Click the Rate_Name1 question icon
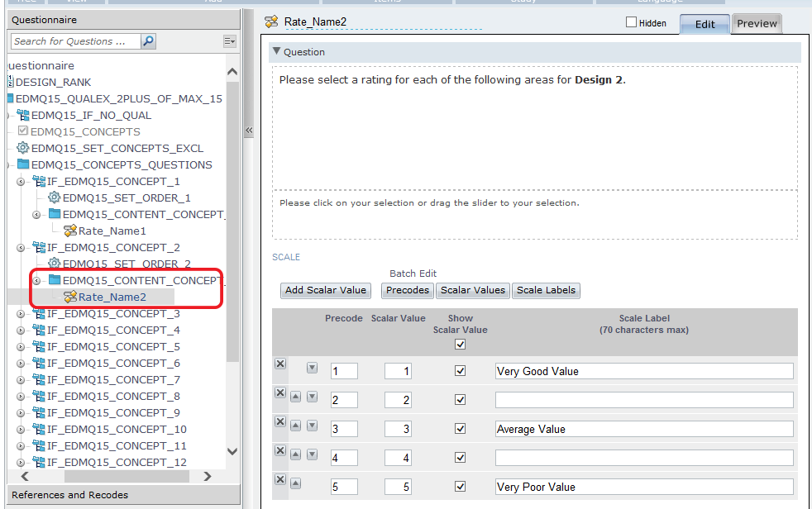Screen dimensions: 812x509 click(70, 231)
